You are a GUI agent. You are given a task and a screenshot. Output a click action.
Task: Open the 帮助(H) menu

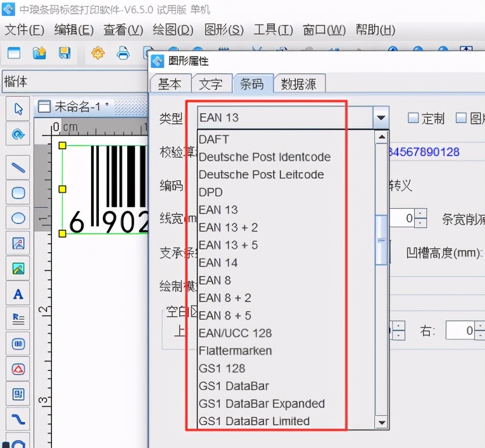375,30
